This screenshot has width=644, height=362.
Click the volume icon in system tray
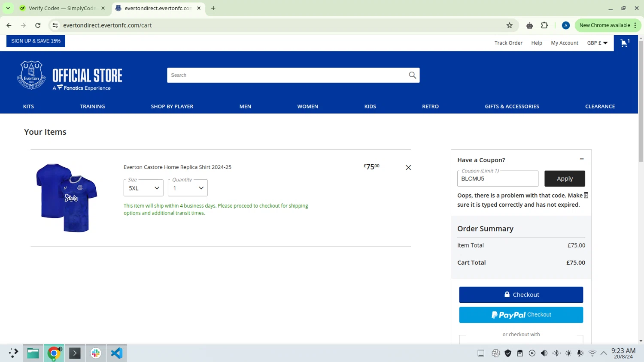pyautogui.click(x=544, y=353)
